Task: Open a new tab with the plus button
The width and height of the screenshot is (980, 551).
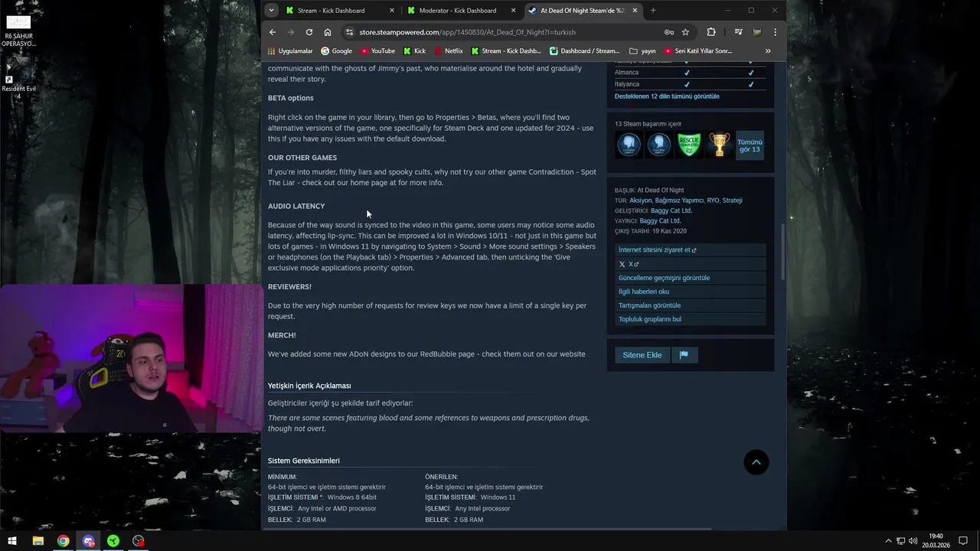Action: [653, 11]
